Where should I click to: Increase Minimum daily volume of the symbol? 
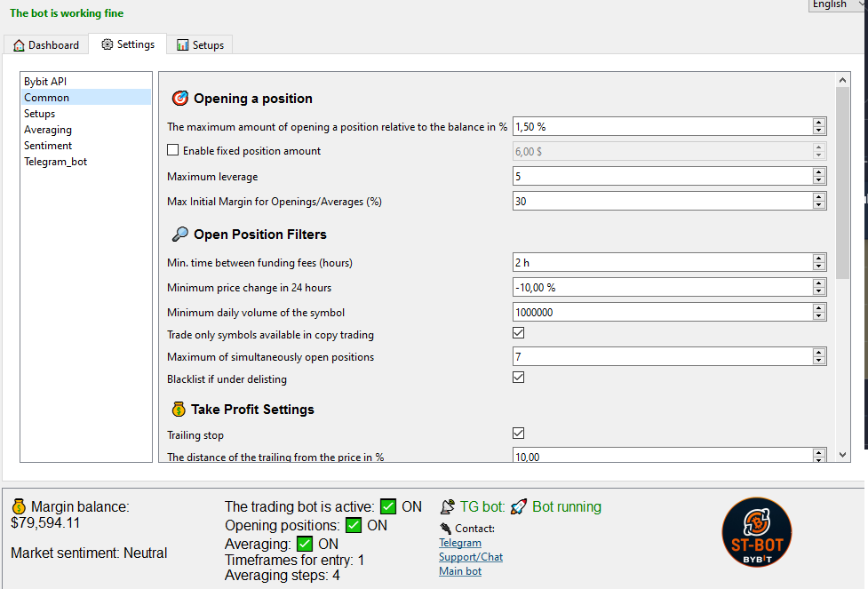pyautogui.click(x=819, y=307)
